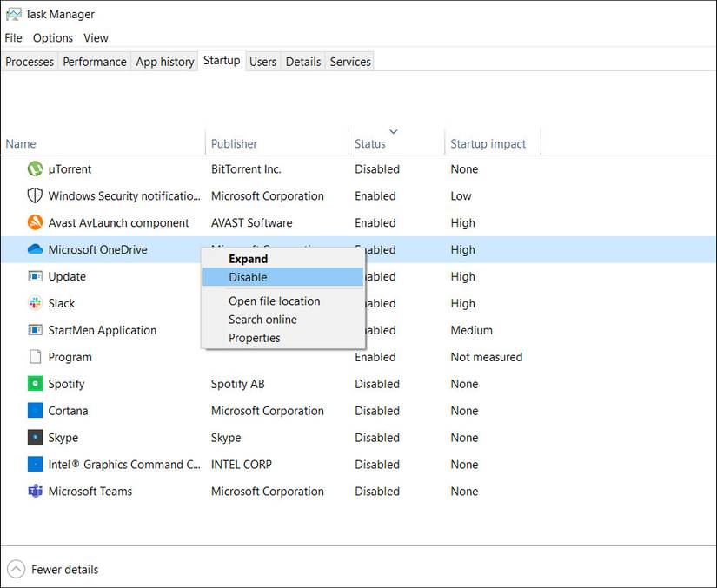717x588 pixels.
Task: Open the File menu
Action: pos(13,38)
